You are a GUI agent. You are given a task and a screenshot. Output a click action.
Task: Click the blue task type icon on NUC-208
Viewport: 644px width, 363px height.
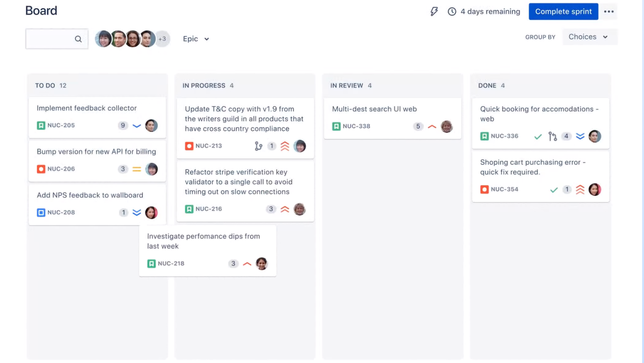coord(41,212)
